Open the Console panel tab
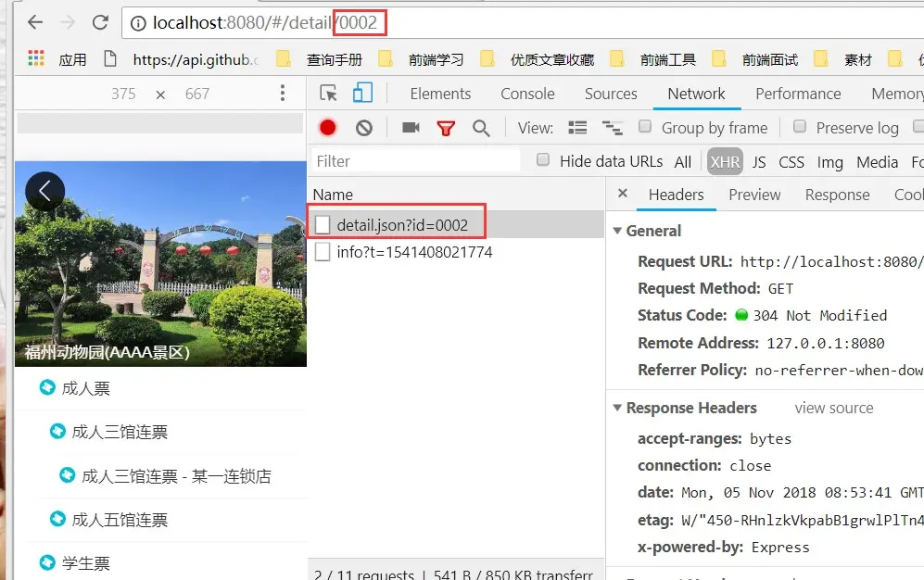924x580 pixels. pos(527,94)
